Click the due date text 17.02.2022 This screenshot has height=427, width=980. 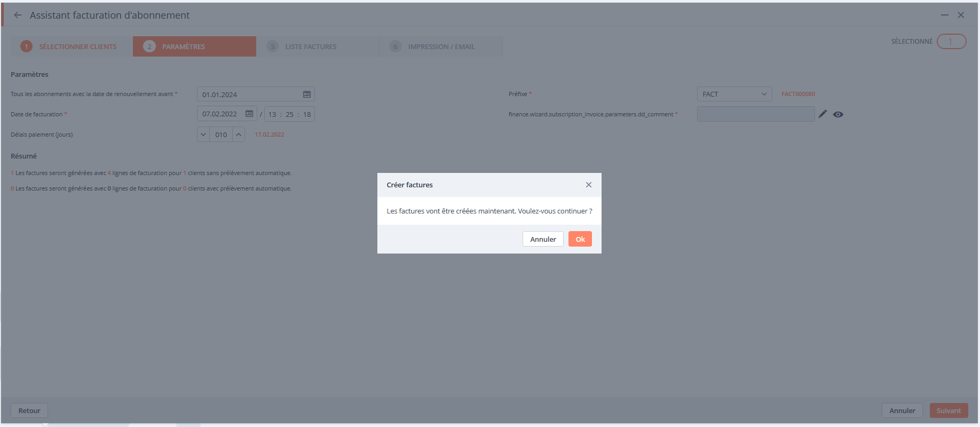[x=270, y=135]
